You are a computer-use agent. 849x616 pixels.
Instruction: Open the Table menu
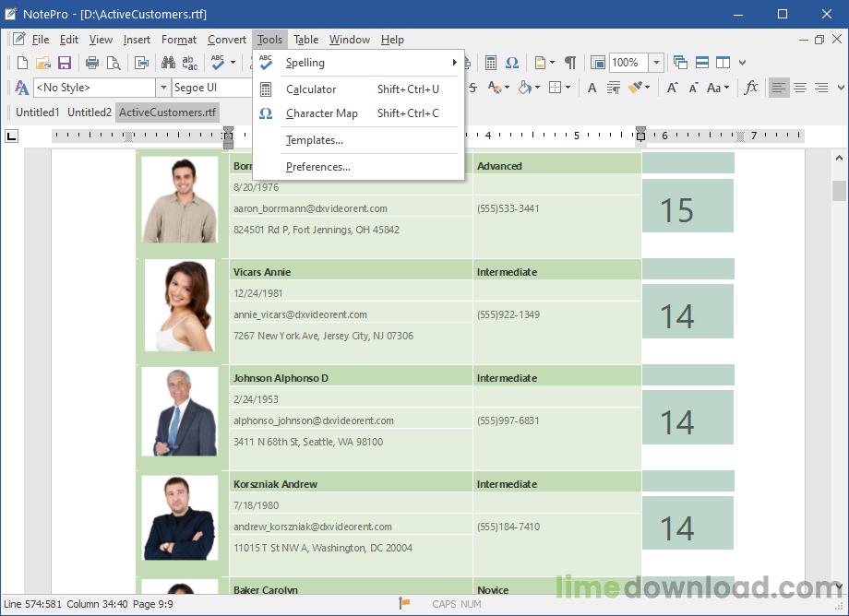pos(306,40)
